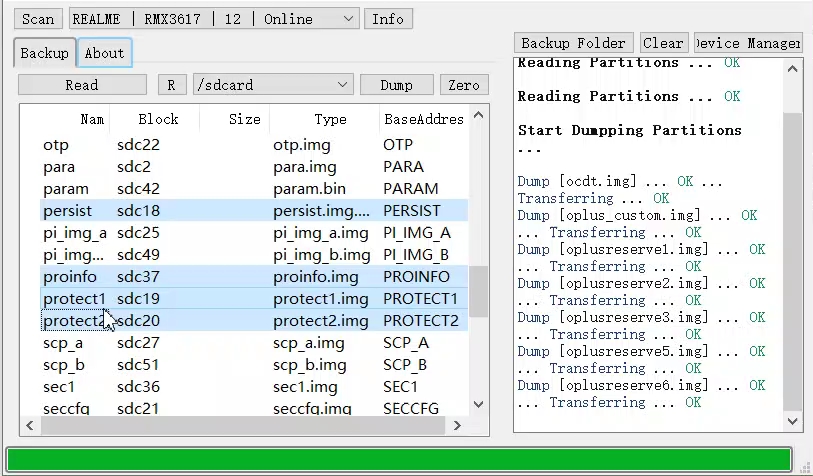Click the SCP_B base address cell
The width and height of the screenshot is (813, 476).
405,365
